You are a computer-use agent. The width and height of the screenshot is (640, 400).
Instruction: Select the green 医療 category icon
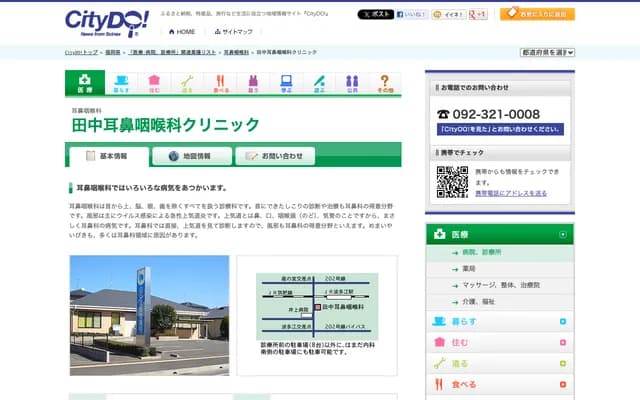85,83
